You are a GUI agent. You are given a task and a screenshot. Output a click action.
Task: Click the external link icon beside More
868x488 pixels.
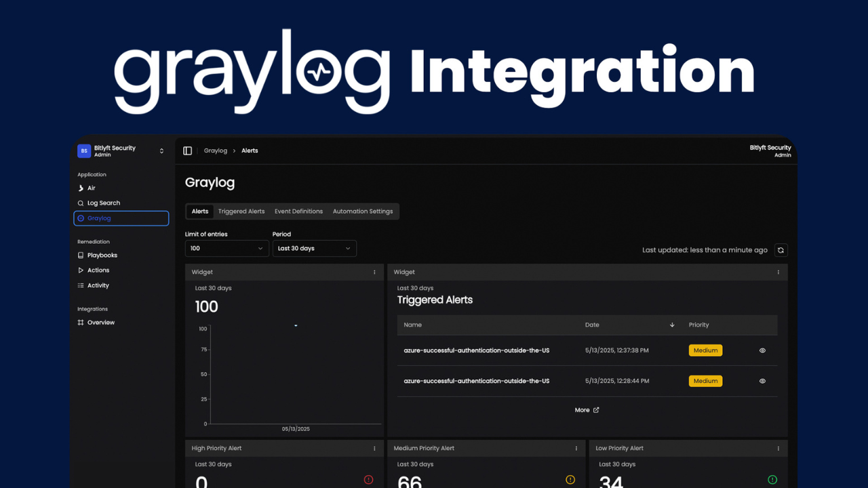596,410
